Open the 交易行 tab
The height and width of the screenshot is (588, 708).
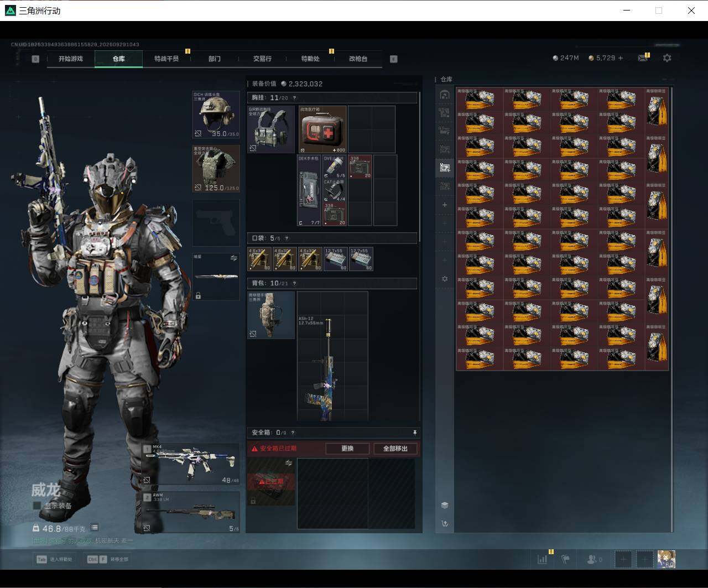click(262, 59)
